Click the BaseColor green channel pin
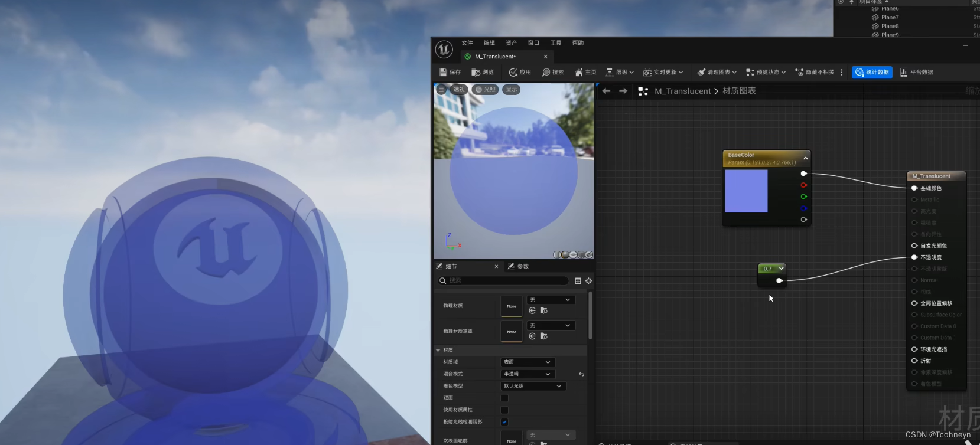Screen dimensions: 980x445 tap(803, 197)
